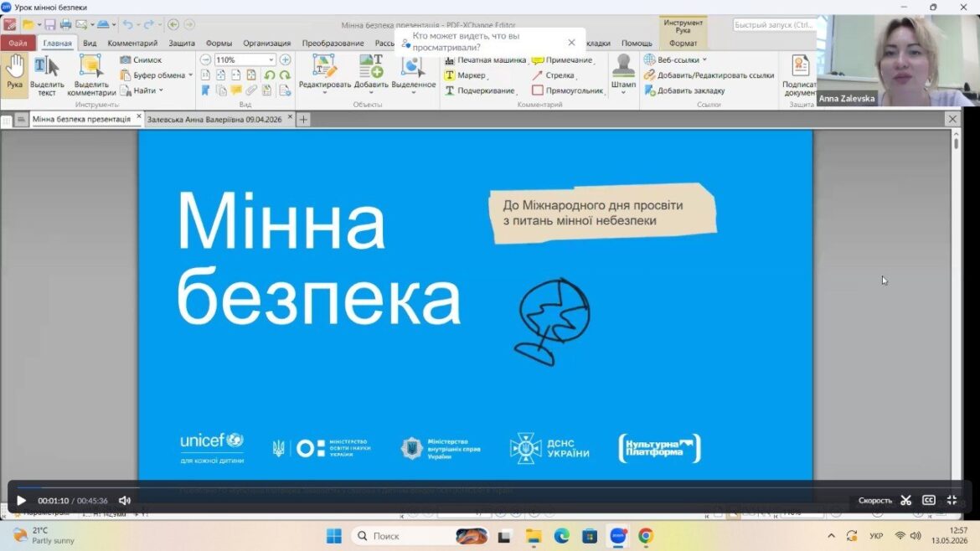
Task: Open the Формат contextual tab
Action: point(683,43)
